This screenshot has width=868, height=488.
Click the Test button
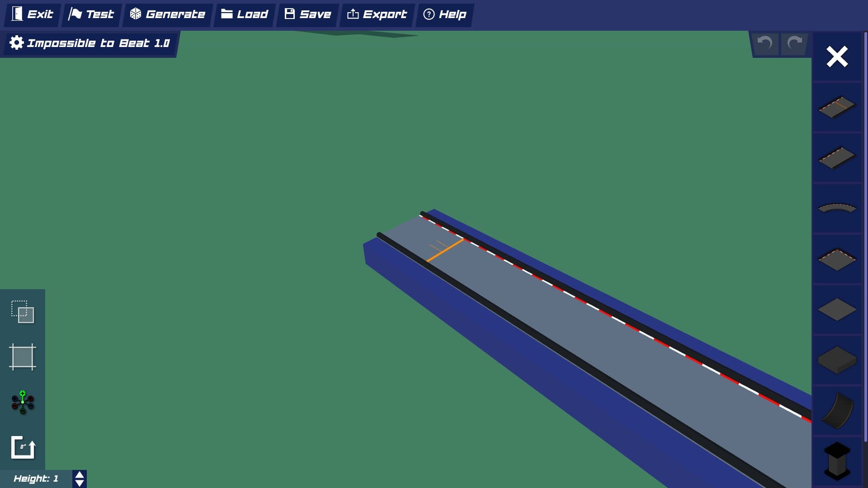(x=91, y=14)
